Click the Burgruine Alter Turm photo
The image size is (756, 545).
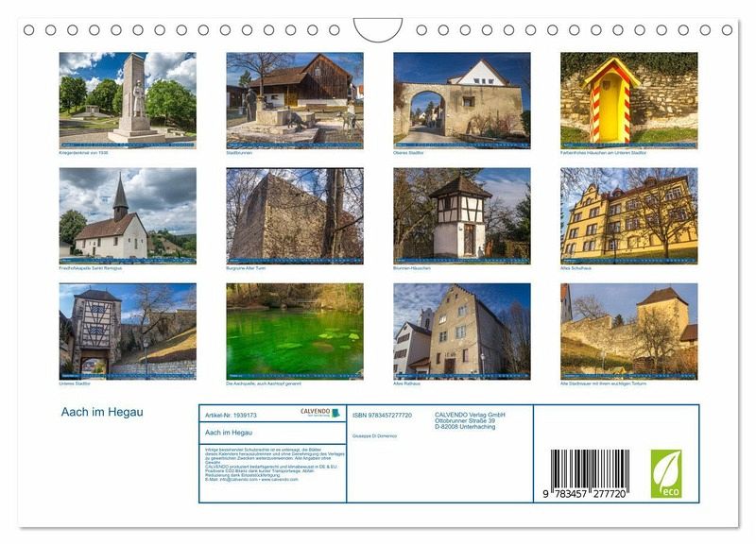[294, 214]
